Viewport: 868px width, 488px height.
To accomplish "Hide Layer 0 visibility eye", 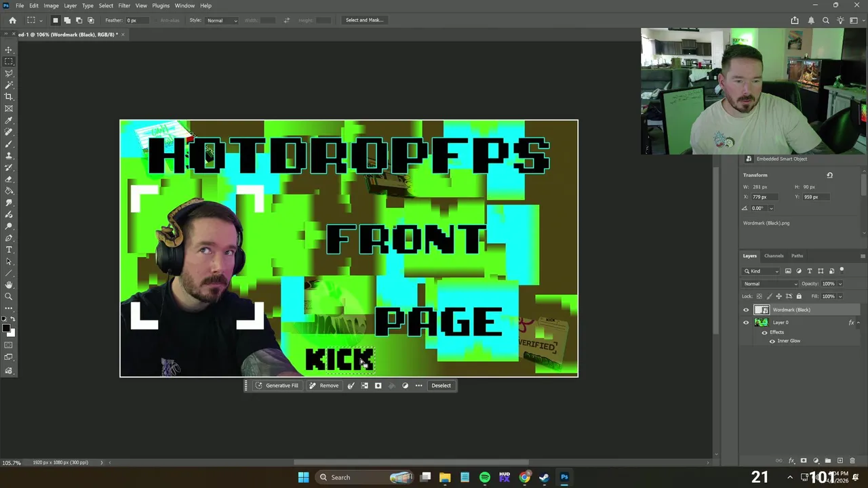I will (746, 323).
